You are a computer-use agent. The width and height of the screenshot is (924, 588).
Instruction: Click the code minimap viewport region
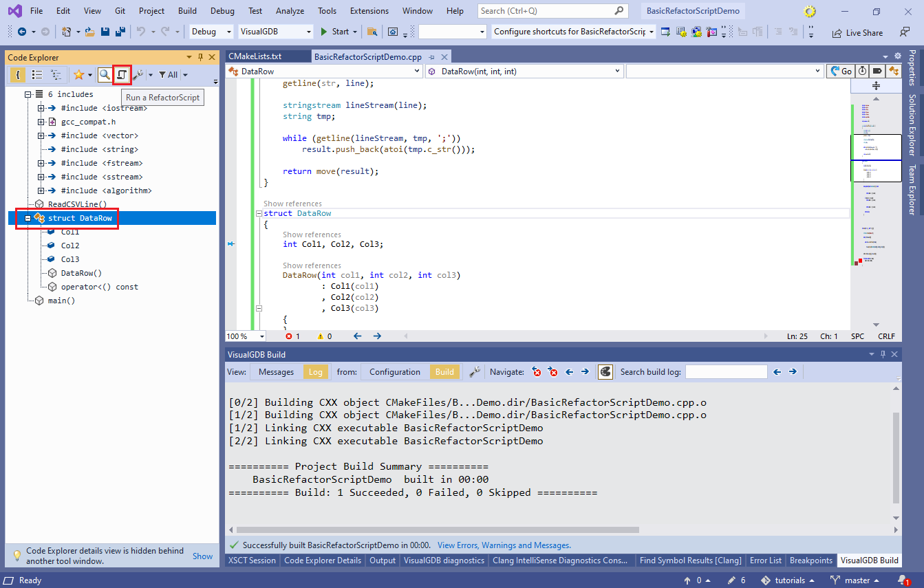(x=876, y=157)
